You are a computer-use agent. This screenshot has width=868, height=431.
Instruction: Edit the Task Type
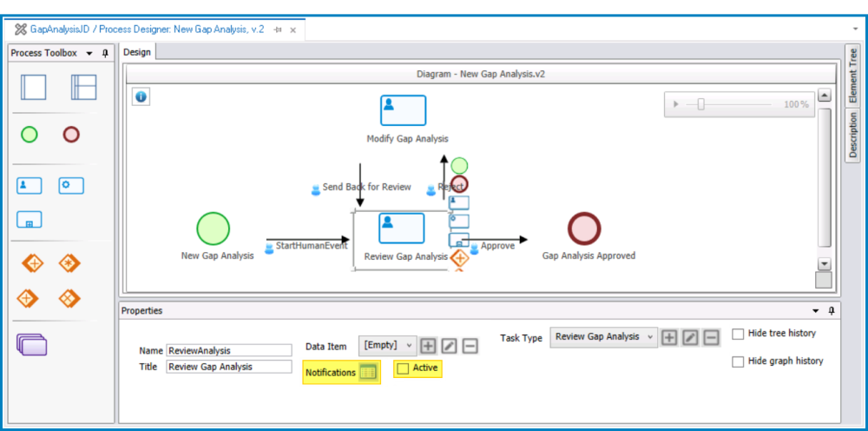[690, 337]
